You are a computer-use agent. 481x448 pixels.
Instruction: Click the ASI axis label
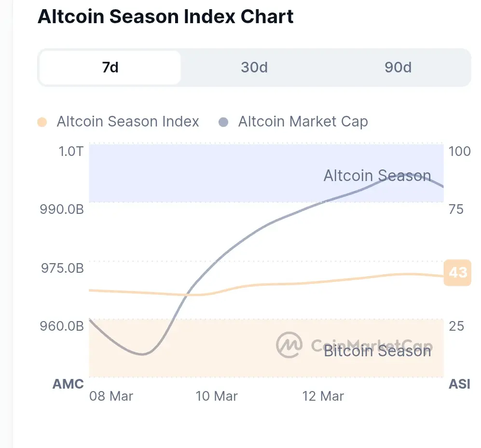[459, 384]
